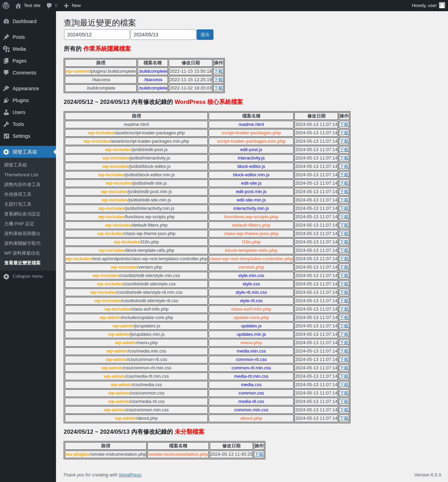Open 資料庫檢視與匯出 submenu item
Screen dimensions: 448x482
[x=28, y=234]
